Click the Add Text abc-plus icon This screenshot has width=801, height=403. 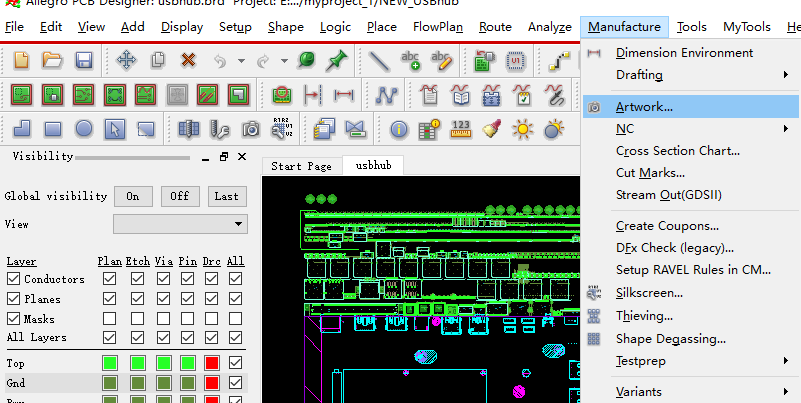[411, 60]
